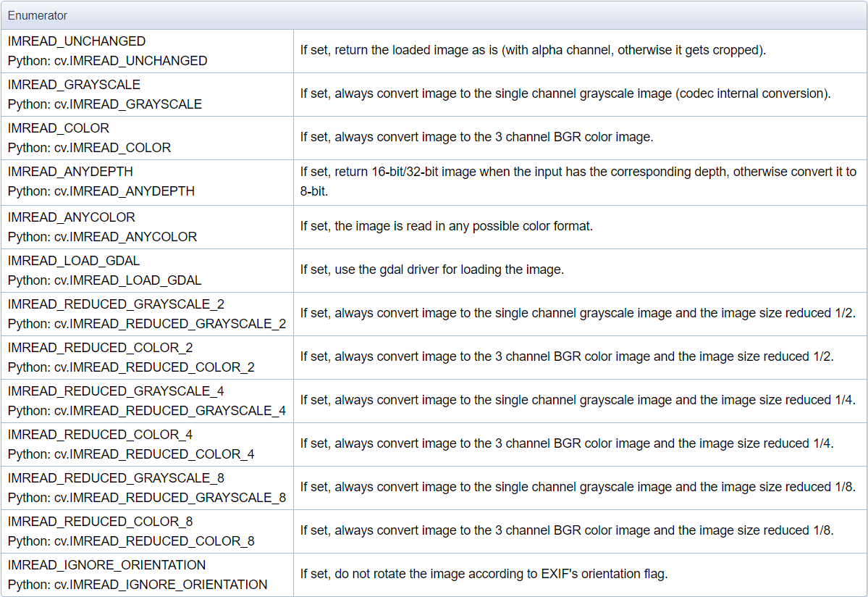The image size is (868, 597).
Task: Select the IMREAD_ANYCOLOR enumerator name
Action: click(x=72, y=217)
